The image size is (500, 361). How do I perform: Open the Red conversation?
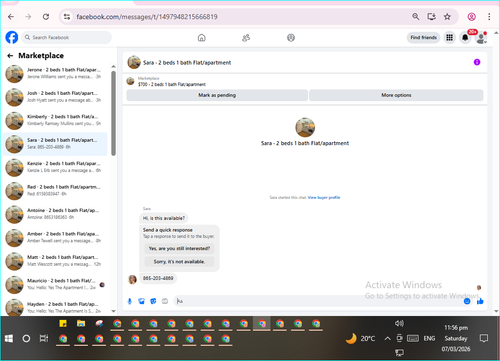[55, 190]
